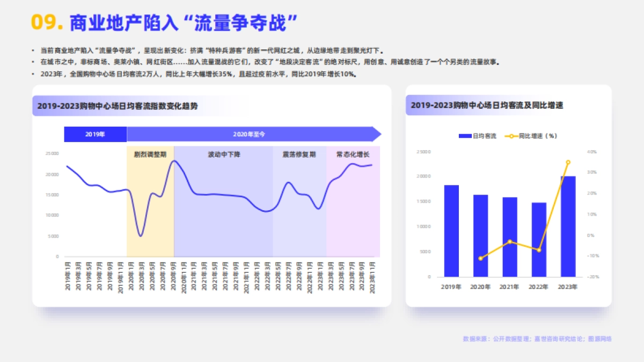The width and height of the screenshot is (644, 362).
Task: Click the 2019年 segment on the timeline arrow
Action: tap(94, 134)
